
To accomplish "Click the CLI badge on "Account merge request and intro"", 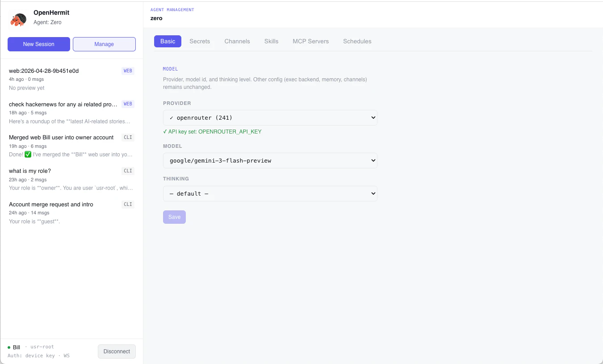I will [x=128, y=204].
